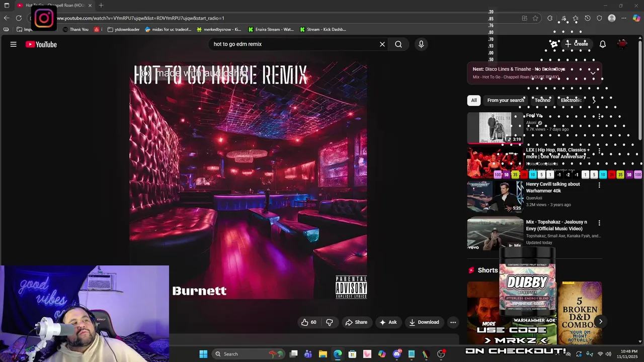Open a new browser tab
The image size is (644, 362).
[101, 5]
